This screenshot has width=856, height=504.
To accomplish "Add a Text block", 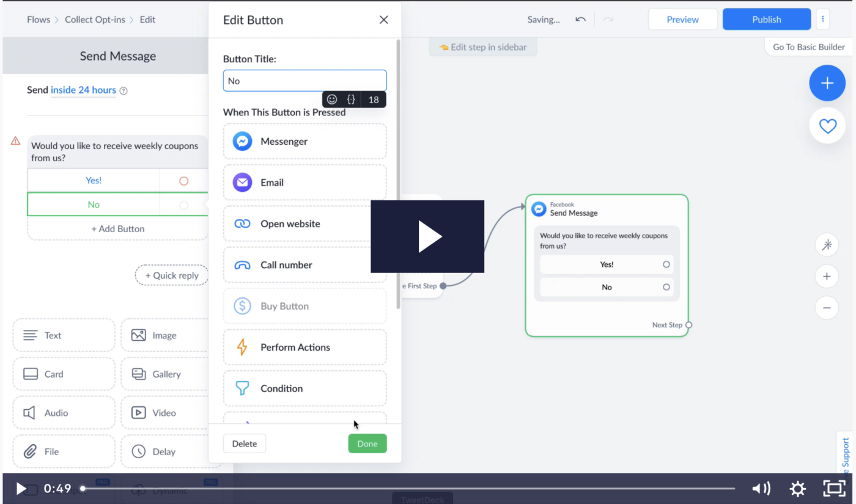I will pos(64,335).
